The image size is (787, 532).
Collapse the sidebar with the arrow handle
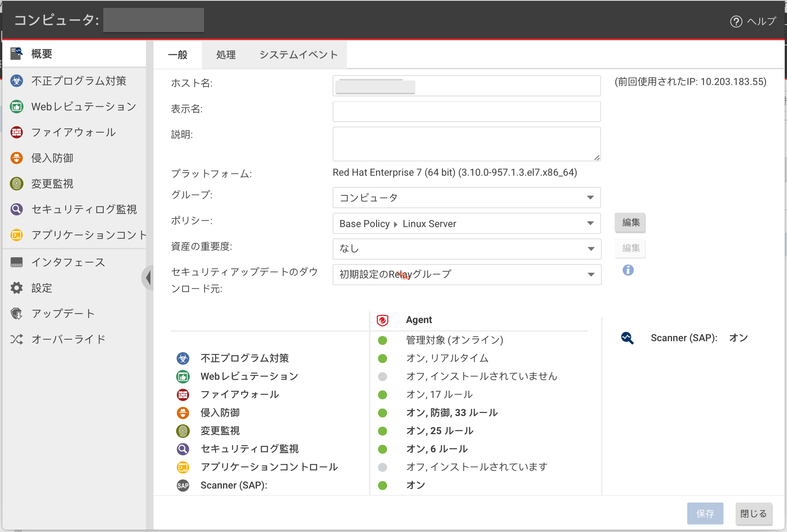[x=148, y=278]
